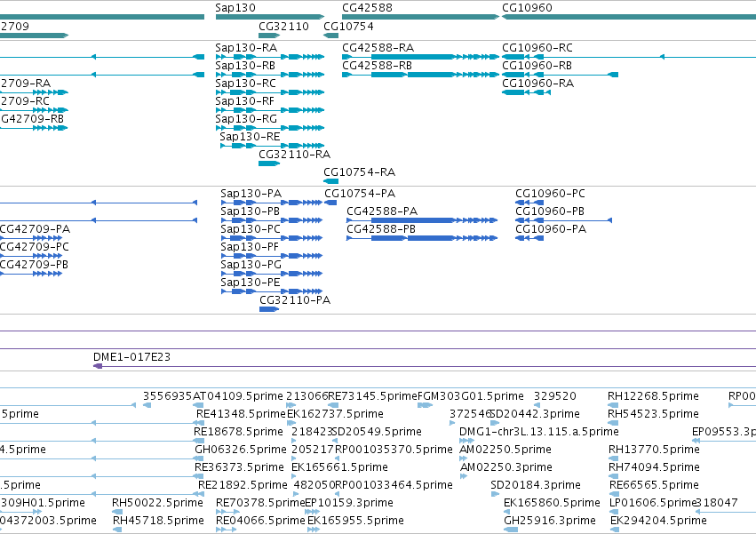
Task: Click transcript label Sap130-RE
Action: pyautogui.click(x=250, y=137)
